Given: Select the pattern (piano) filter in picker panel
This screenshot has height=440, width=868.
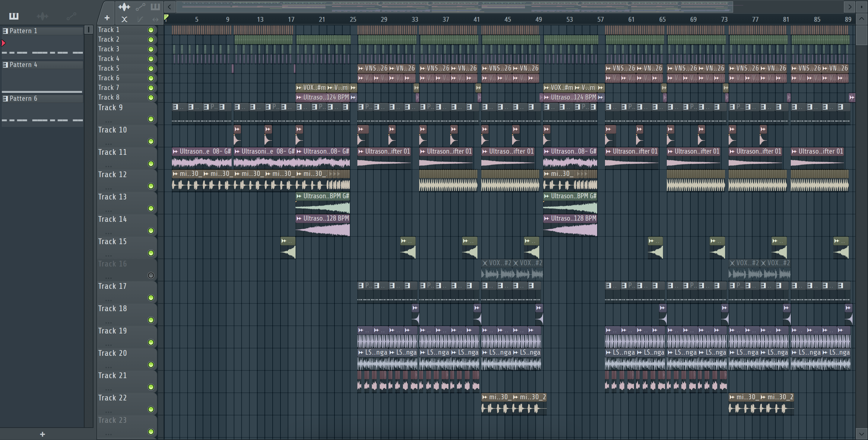Looking at the screenshot, I should (14, 16).
